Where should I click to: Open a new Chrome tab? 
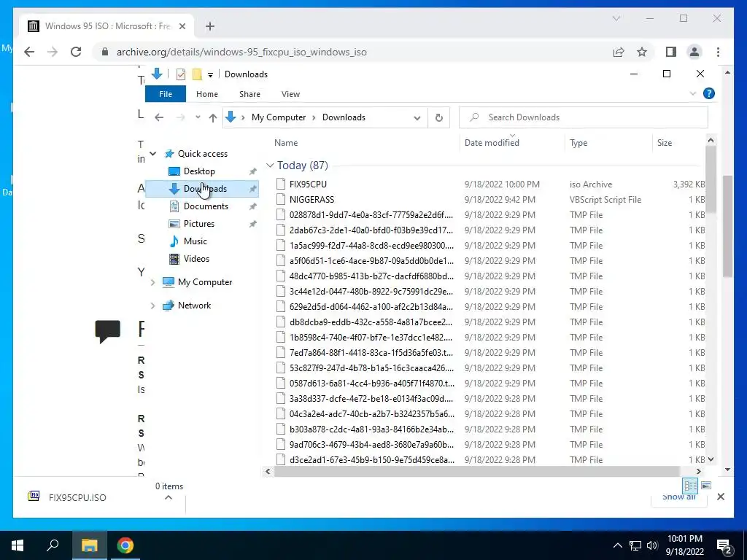click(210, 26)
